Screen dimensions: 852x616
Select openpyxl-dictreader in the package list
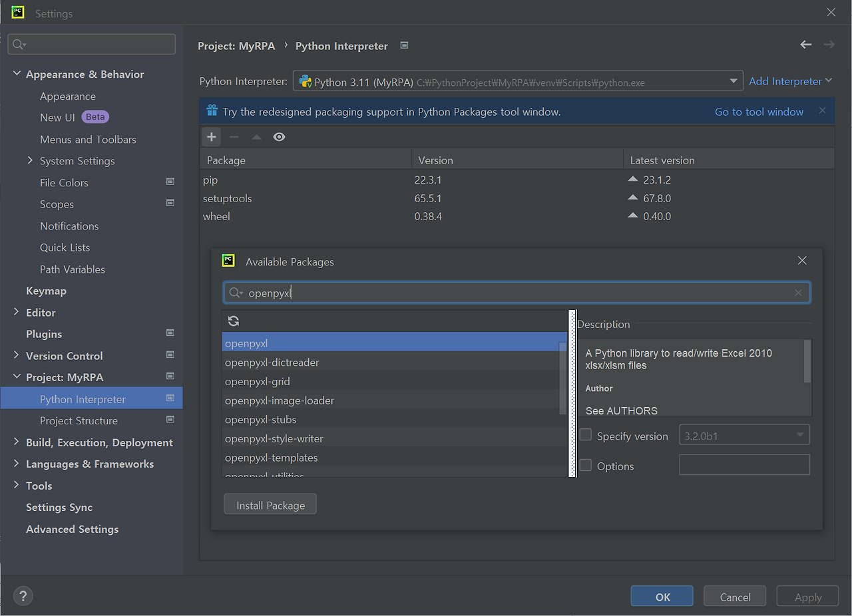395,362
